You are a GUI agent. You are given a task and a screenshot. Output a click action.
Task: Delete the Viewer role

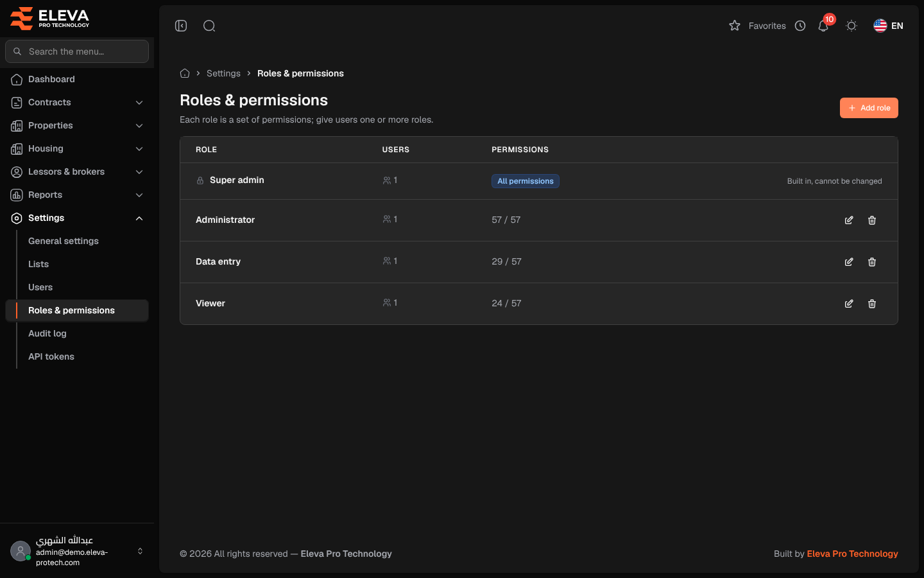[872, 304]
